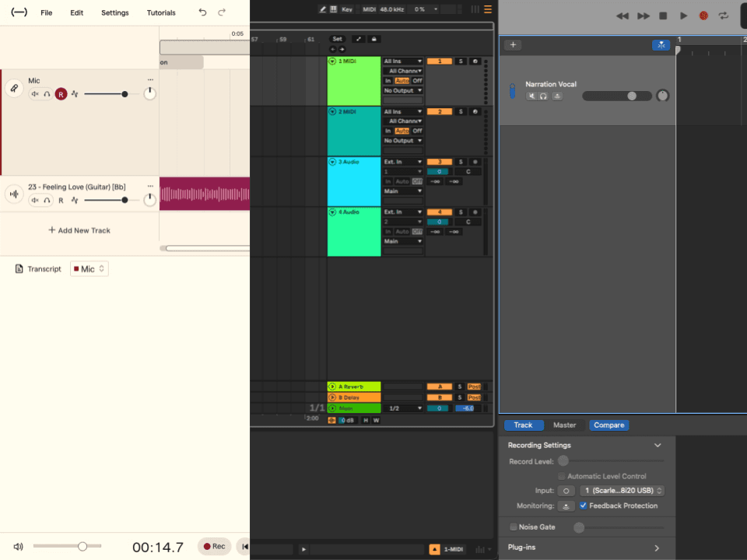The image size is (747, 560).
Task: Open the Transcript Mic track selector
Action: pyautogui.click(x=89, y=269)
